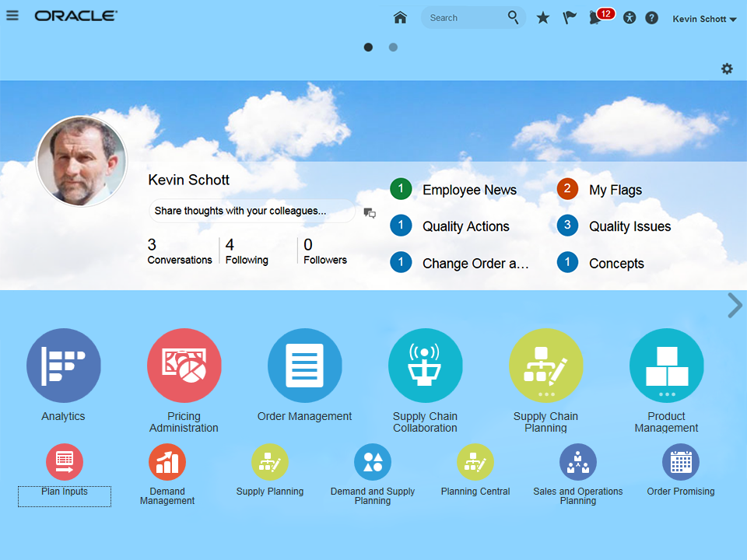The height and width of the screenshot is (560, 747).
Task: Open Pricing Administration icon
Action: tap(184, 366)
